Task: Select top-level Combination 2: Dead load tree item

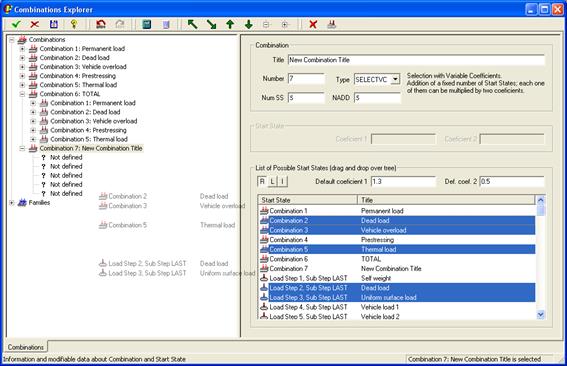Action: (74, 58)
